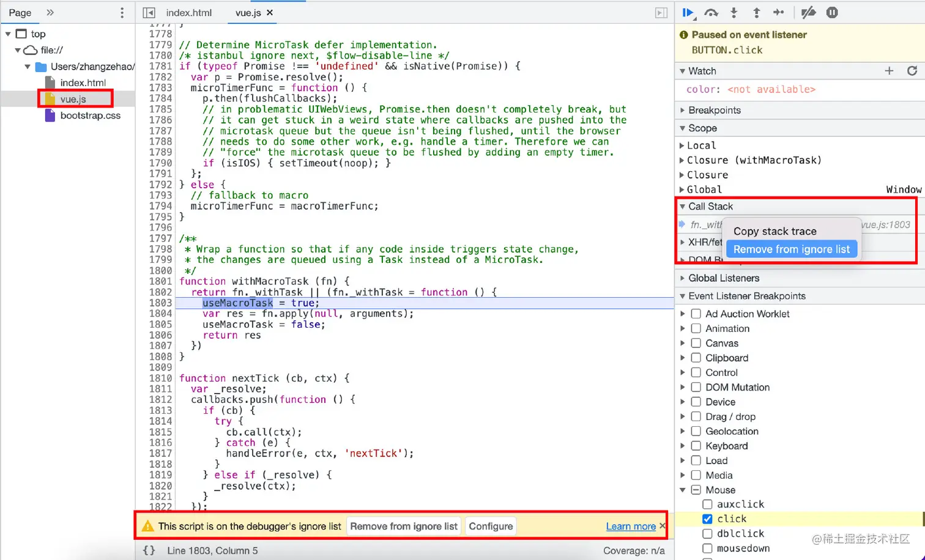This screenshot has height=560, width=925.
Task: Enable auxclick event breakpoint
Action: [707, 504]
